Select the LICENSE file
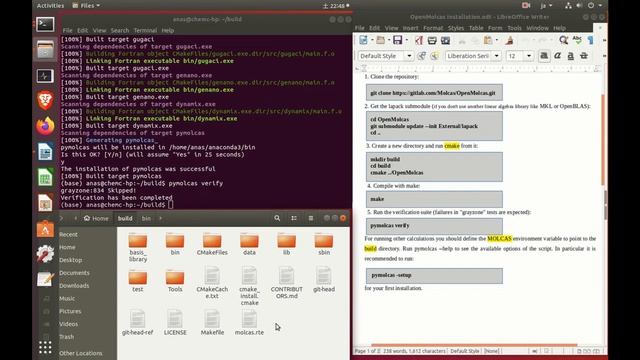640x360 pixels. coord(175,322)
